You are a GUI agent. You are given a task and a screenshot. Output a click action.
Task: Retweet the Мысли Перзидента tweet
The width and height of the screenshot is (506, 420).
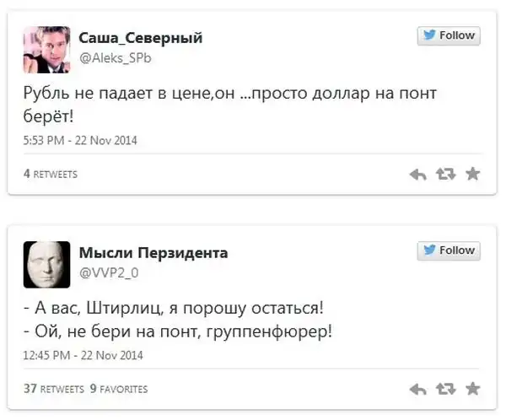click(x=444, y=389)
